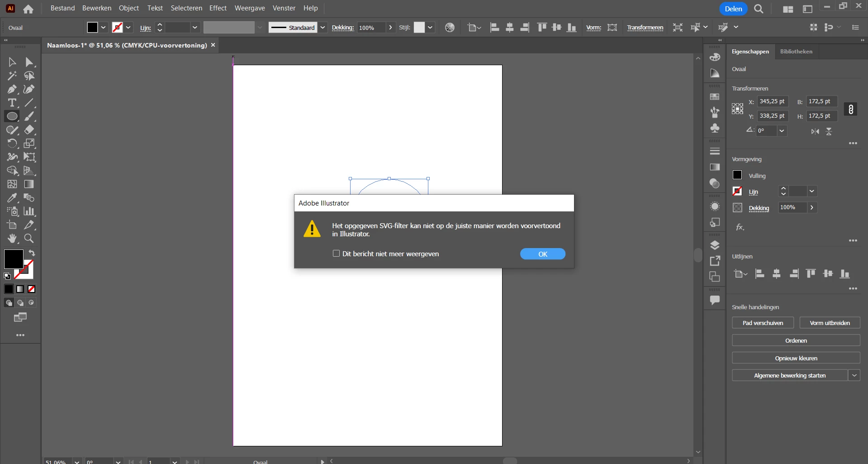Viewport: 868px width, 464px height.
Task: Select the Line Segment tool
Action: (x=29, y=103)
